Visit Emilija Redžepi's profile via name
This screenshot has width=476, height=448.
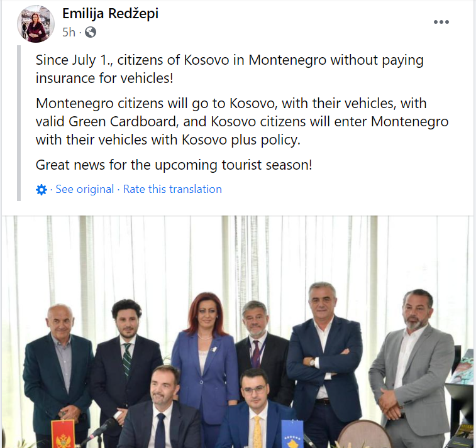coord(110,13)
